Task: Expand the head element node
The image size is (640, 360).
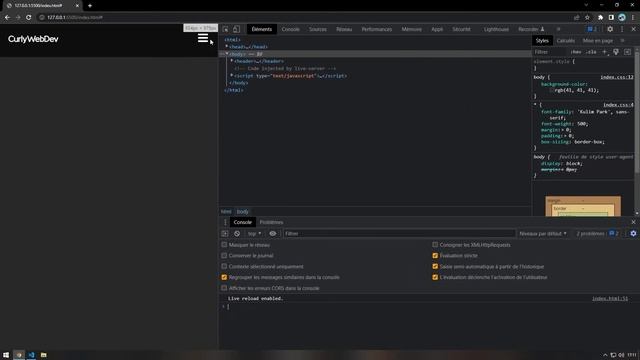Action: coord(227,47)
